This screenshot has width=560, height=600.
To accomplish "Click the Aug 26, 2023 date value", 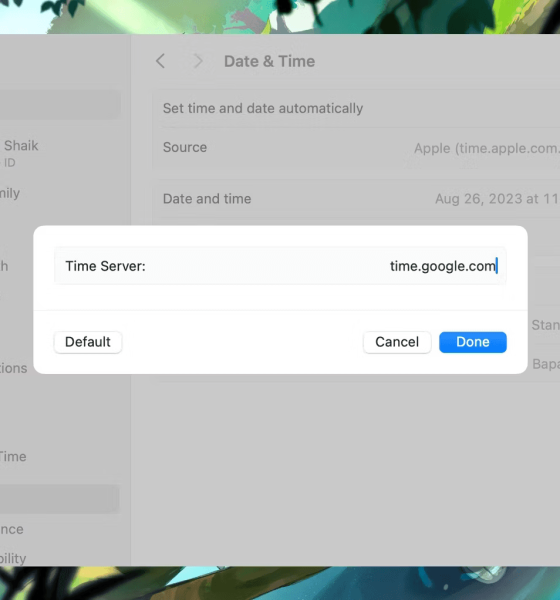I will click(497, 199).
